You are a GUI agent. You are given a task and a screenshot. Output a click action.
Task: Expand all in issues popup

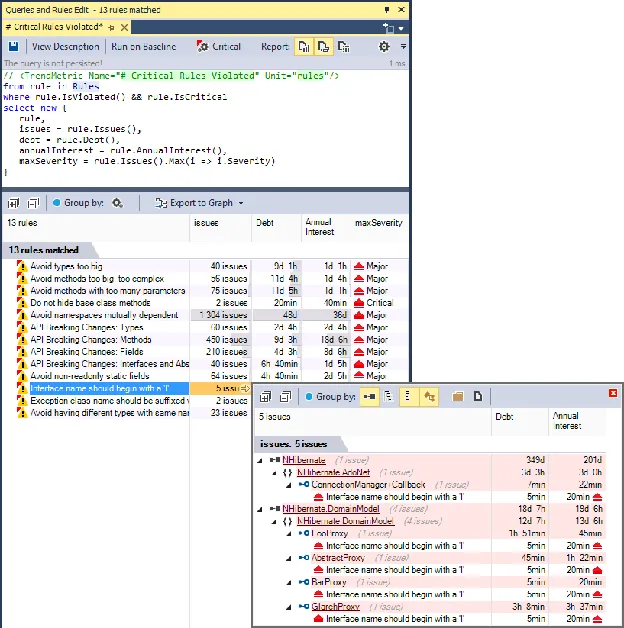tap(266, 397)
